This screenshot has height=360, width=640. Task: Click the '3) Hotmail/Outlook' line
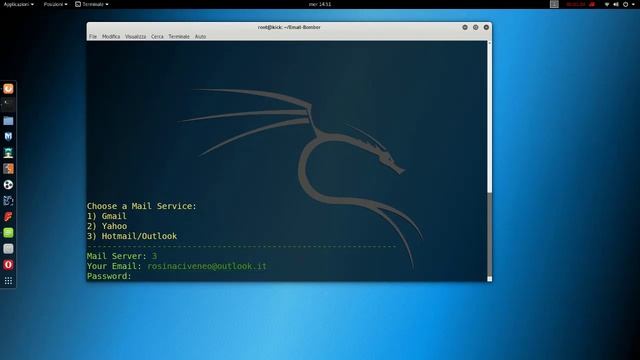132,236
